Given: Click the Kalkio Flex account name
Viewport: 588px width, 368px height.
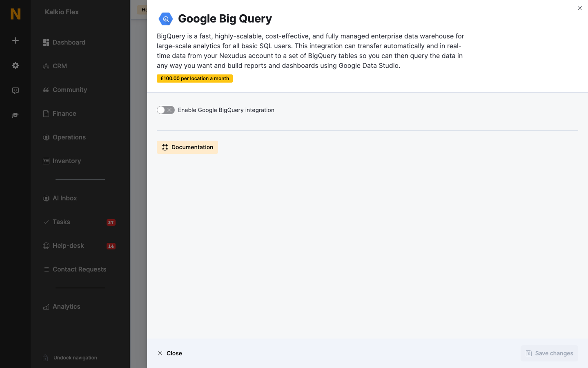Looking at the screenshot, I should 62,12.
